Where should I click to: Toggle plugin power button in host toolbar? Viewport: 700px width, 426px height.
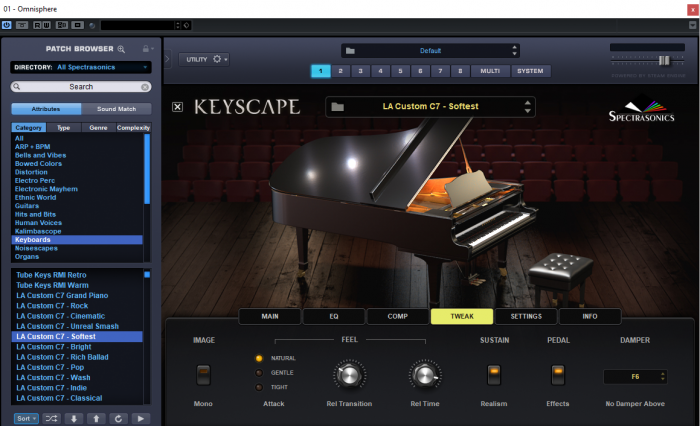click(x=7, y=25)
